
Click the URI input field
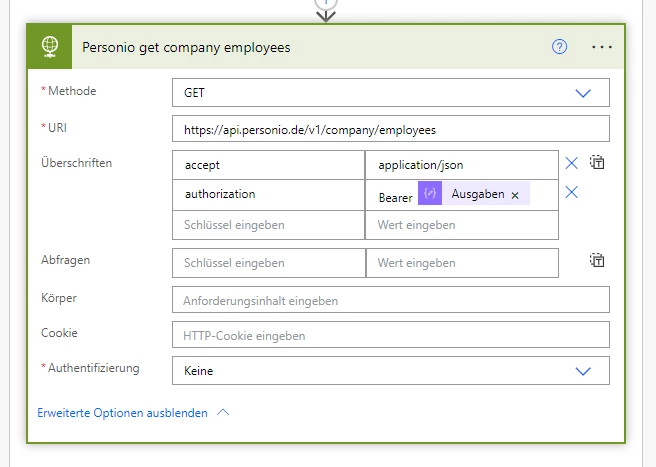coord(391,129)
